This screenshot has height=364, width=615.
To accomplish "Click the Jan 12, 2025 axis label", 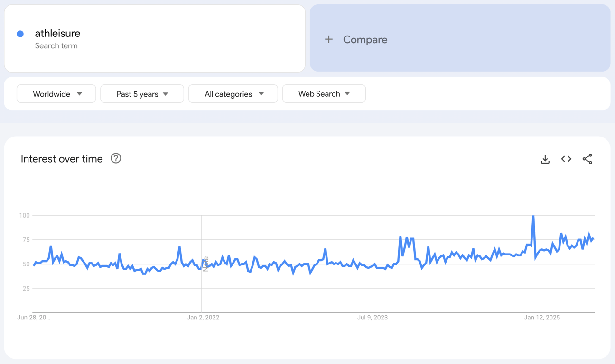I will point(542,317).
